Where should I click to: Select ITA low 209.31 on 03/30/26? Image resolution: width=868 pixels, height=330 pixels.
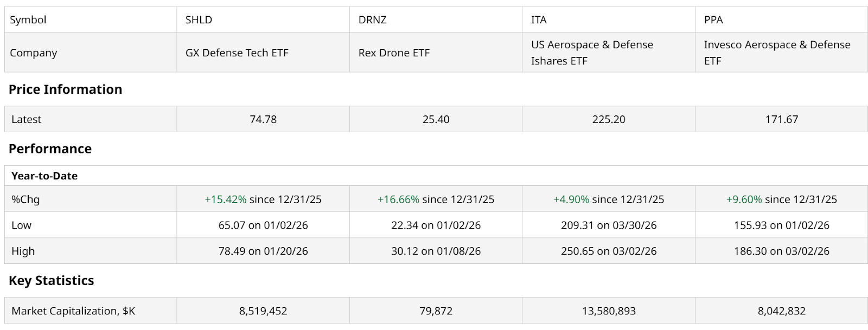[x=609, y=225]
